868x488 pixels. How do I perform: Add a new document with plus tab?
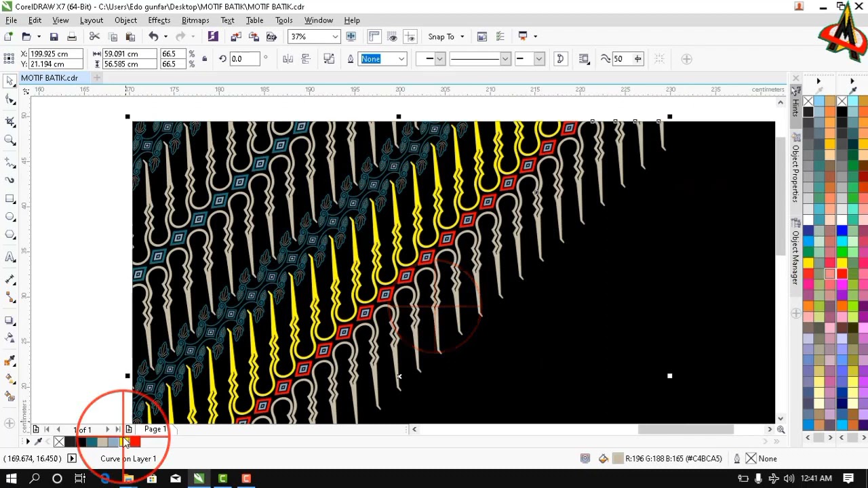97,78
